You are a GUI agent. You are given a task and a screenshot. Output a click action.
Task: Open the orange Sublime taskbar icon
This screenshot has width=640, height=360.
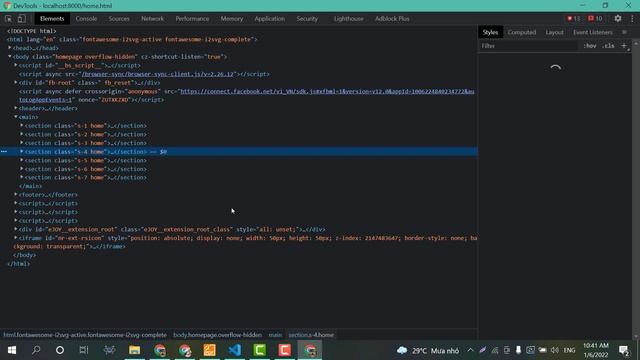click(x=209, y=350)
